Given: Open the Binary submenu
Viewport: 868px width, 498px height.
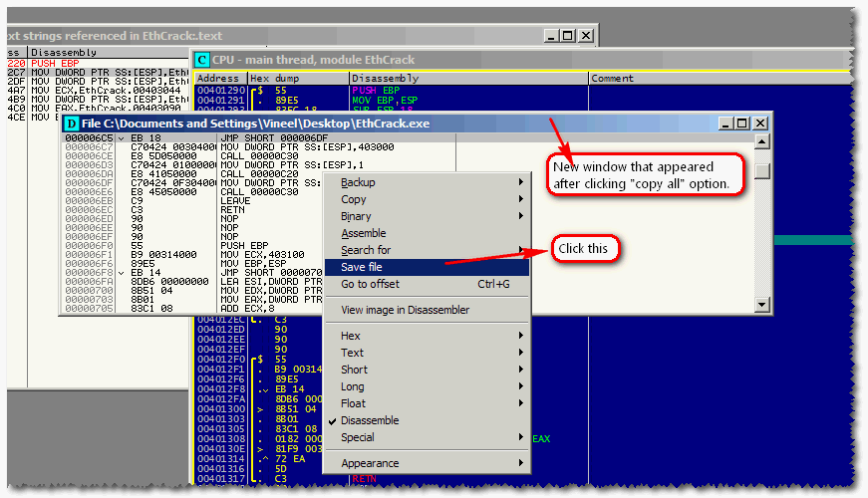Looking at the screenshot, I should click(427, 216).
